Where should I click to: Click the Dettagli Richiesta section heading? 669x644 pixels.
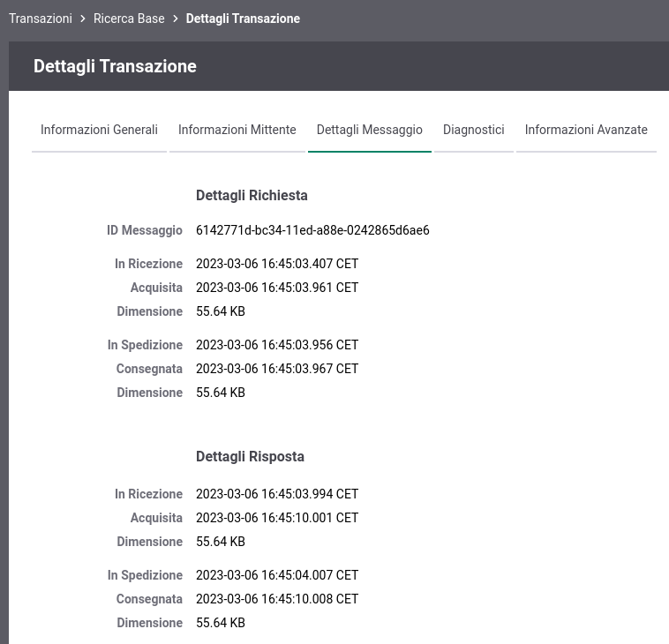252,195
